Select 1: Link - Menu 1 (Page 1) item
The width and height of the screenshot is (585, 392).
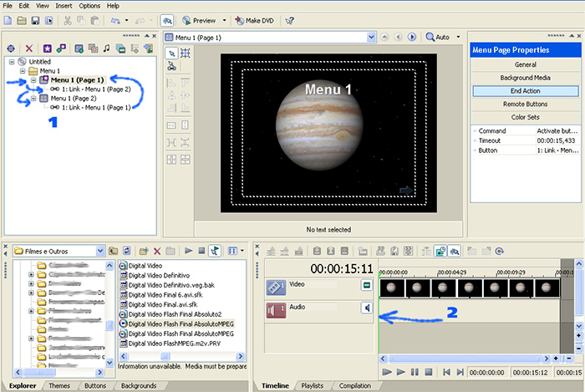coord(96,108)
